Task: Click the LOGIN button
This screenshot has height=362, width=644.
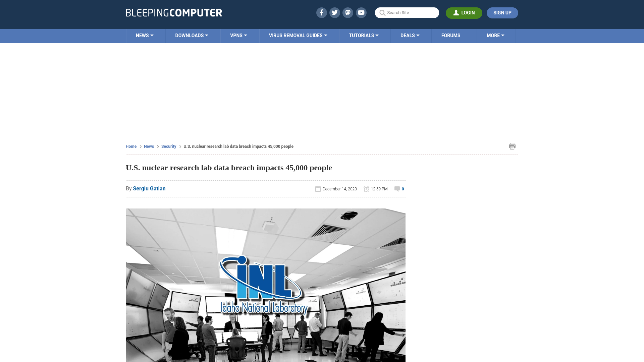Action: click(464, 13)
